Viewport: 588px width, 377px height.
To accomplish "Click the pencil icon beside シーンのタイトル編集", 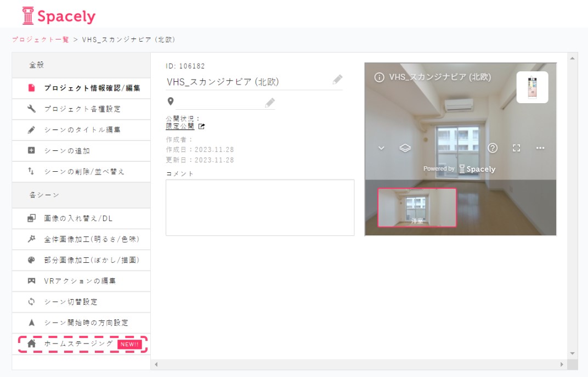I will [31, 130].
